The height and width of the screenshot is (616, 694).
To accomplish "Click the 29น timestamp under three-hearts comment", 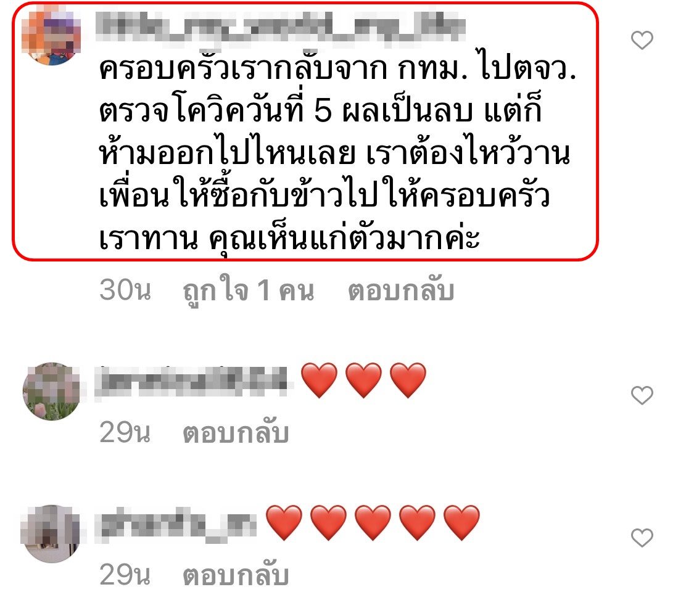I will pyautogui.click(x=125, y=432).
